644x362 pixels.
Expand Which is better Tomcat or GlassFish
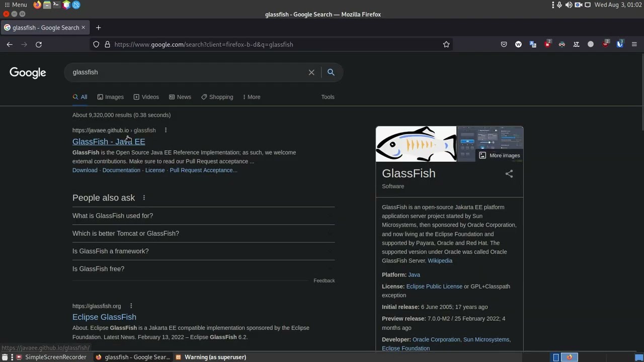pos(203,233)
